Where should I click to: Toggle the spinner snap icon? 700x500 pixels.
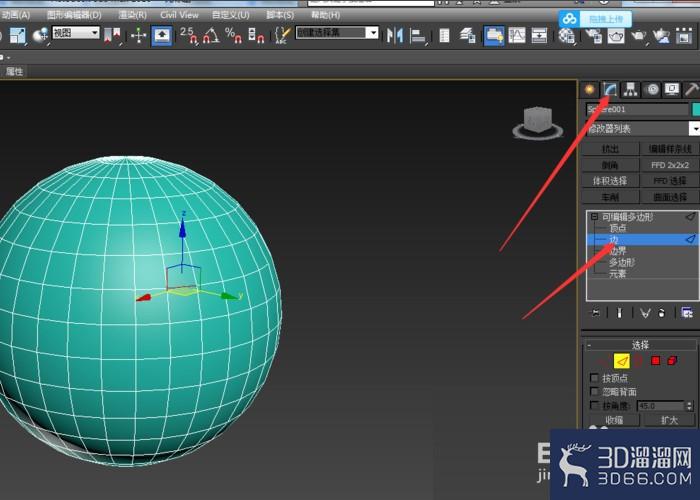point(256,35)
